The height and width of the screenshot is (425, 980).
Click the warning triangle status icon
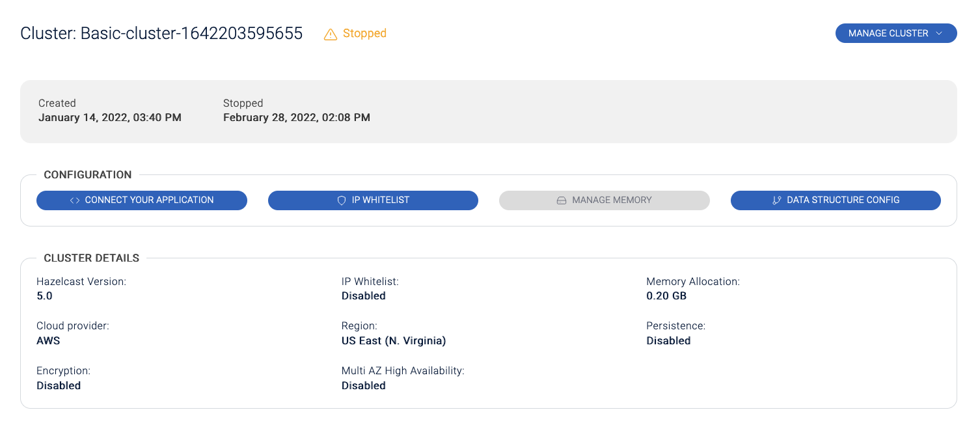click(x=331, y=34)
